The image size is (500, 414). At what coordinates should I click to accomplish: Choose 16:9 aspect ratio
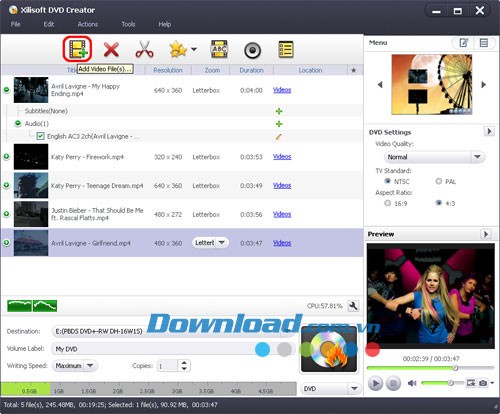[387, 203]
